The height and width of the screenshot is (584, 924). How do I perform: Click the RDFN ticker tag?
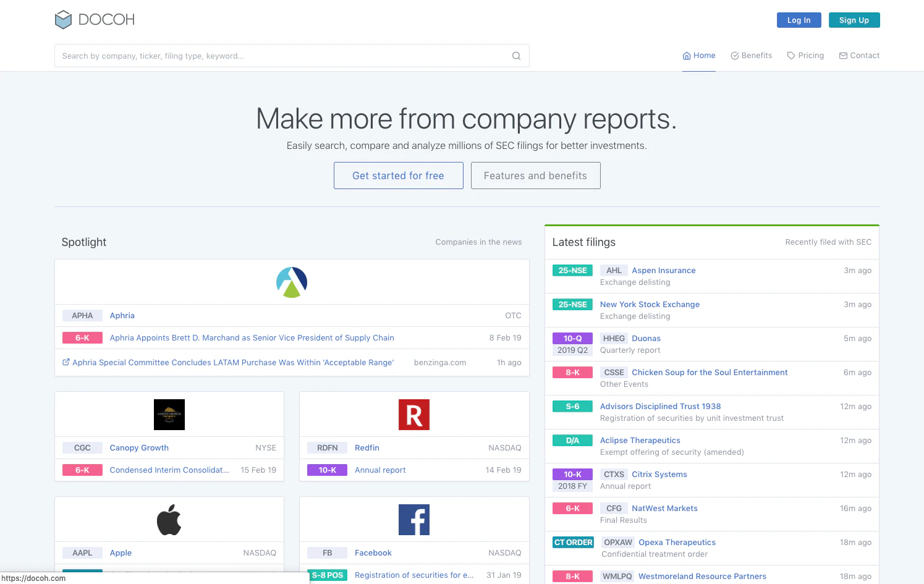pyautogui.click(x=328, y=448)
